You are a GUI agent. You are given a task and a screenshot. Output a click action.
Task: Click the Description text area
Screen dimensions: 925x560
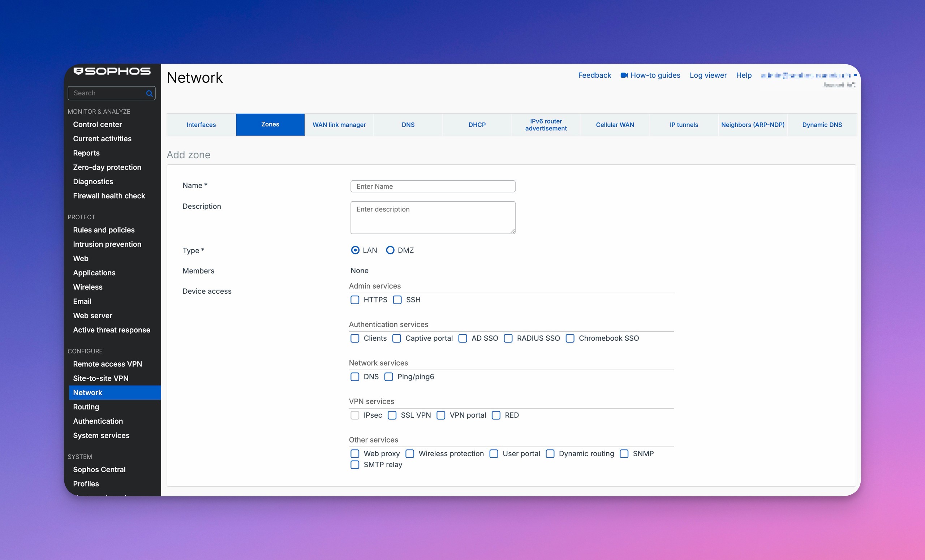[x=433, y=218]
